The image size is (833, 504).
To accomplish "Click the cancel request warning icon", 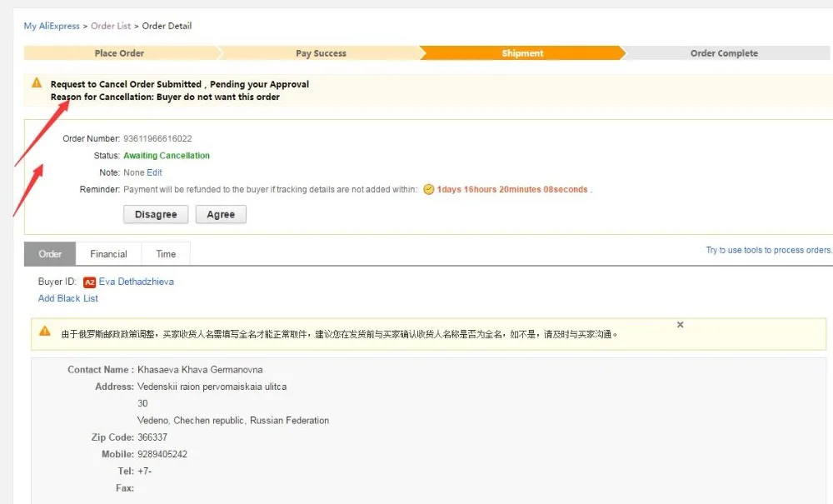I will pos(37,82).
